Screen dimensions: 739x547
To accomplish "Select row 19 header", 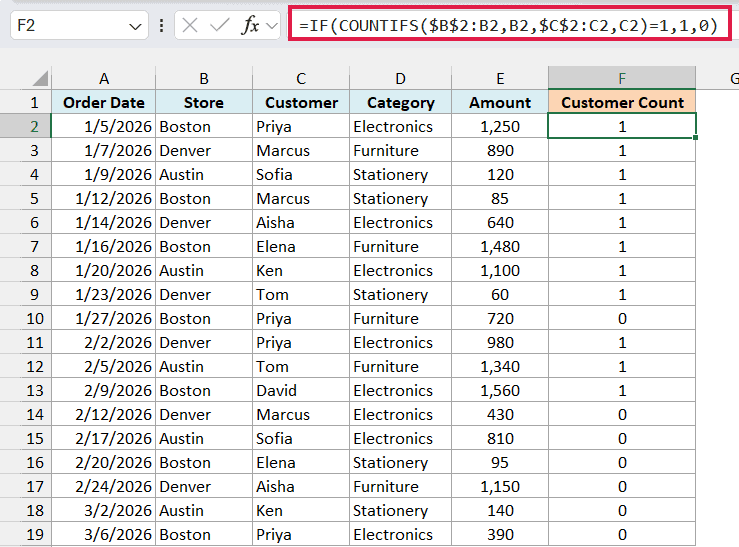I will tap(25, 534).
